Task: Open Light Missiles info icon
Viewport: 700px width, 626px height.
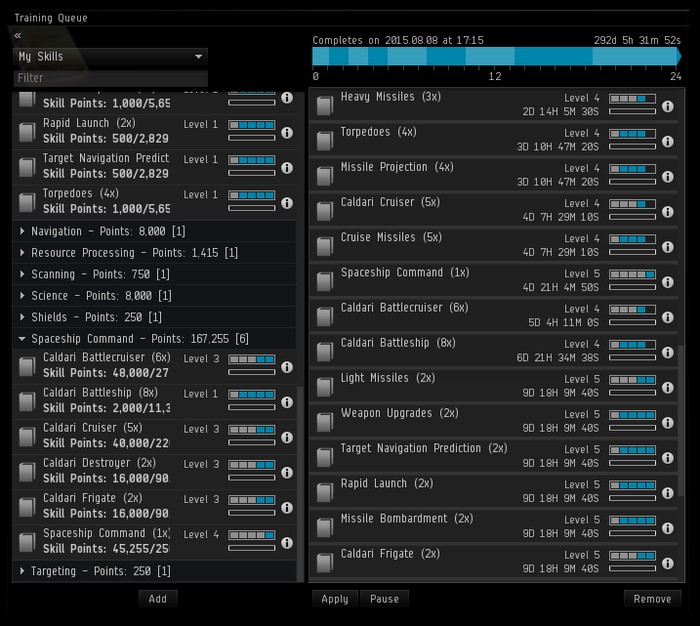Action: tap(667, 388)
